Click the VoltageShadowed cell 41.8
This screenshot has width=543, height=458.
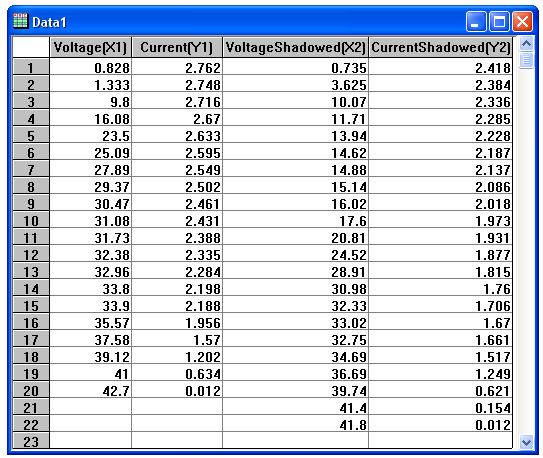(x=295, y=424)
